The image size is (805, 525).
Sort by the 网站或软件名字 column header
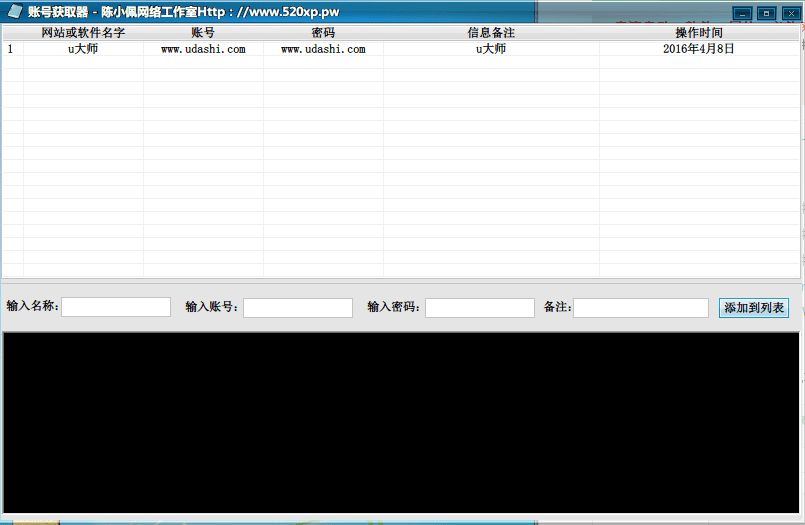pyautogui.click(x=83, y=33)
